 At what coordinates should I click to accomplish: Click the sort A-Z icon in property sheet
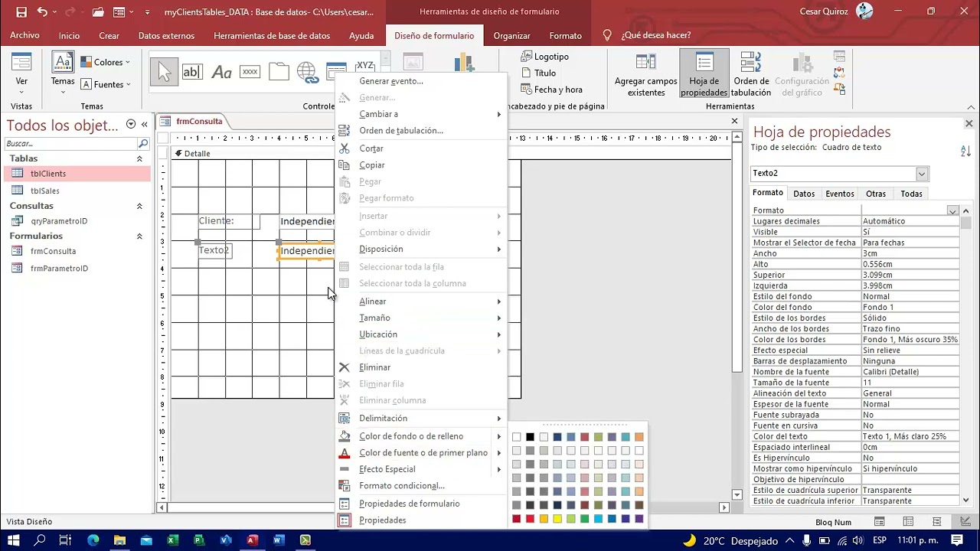(x=965, y=152)
